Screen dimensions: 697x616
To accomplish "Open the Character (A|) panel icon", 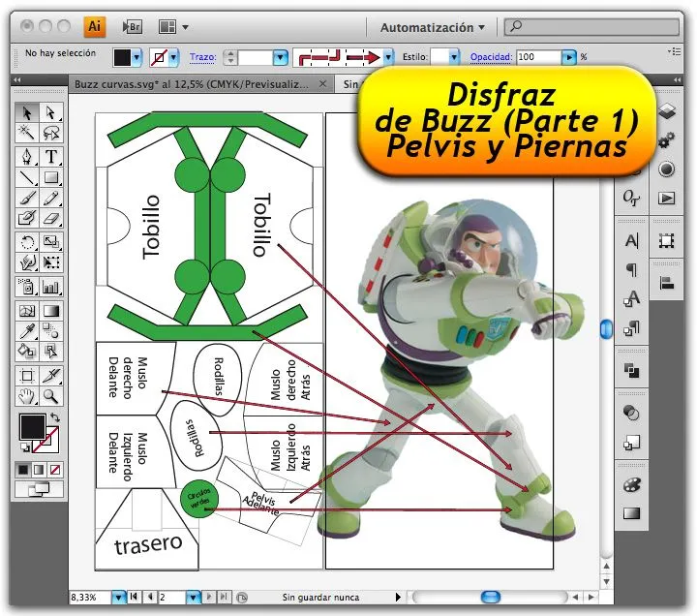I will click(x=631, y=241).
